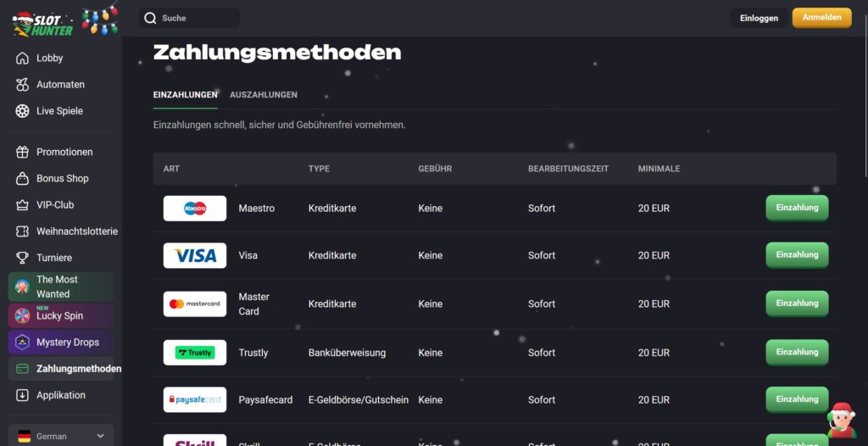Screen dimensions: 868x446
Task: Go to Automaten cherry icon
Action: [x=23, y=85]
